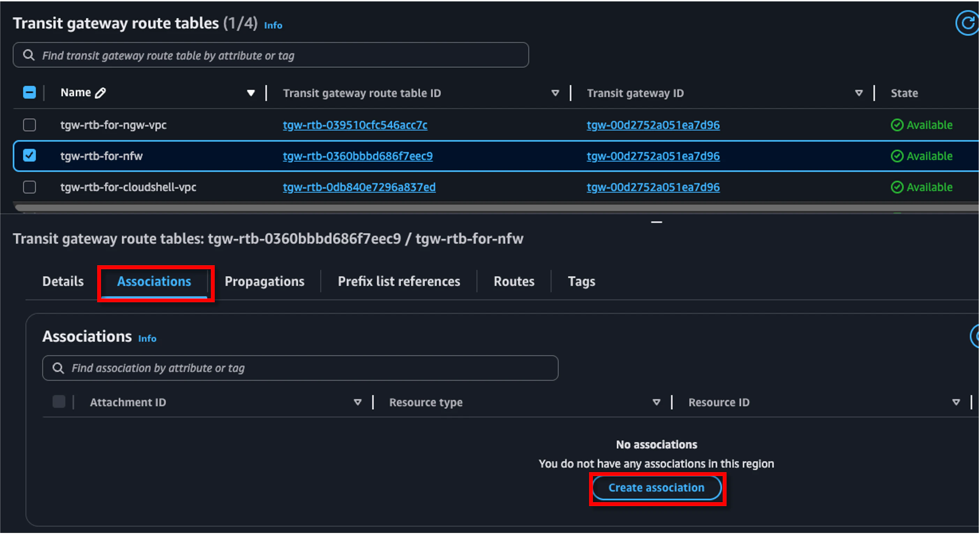Click the Available status icon for tgw-rtb-for-cloudshell-vpc

tap(897, 187)
